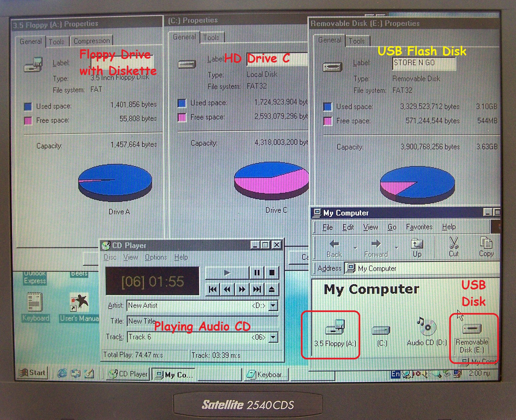Open the Keyboard desktop icon
This screenshot has height=420, width=516.
(x=35, y=307)
